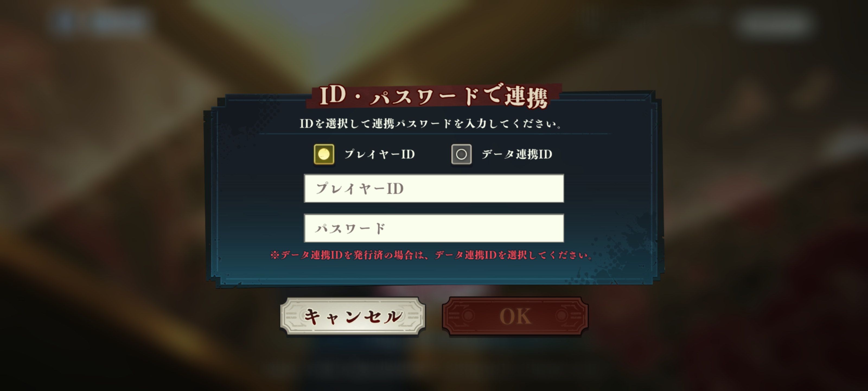This screenshot has width=868, height=391.
Task: Click the blurred button in the top-right corner
Action: click(x=774, y=24)
